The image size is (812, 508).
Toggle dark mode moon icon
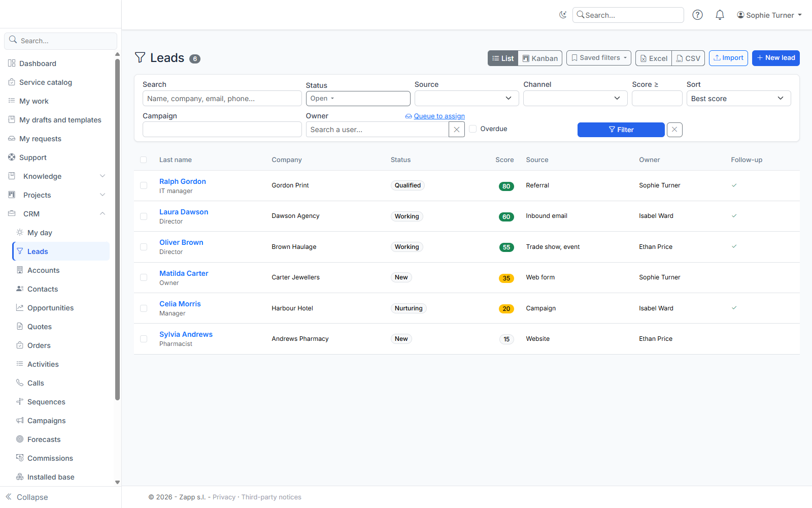[562, 15]
